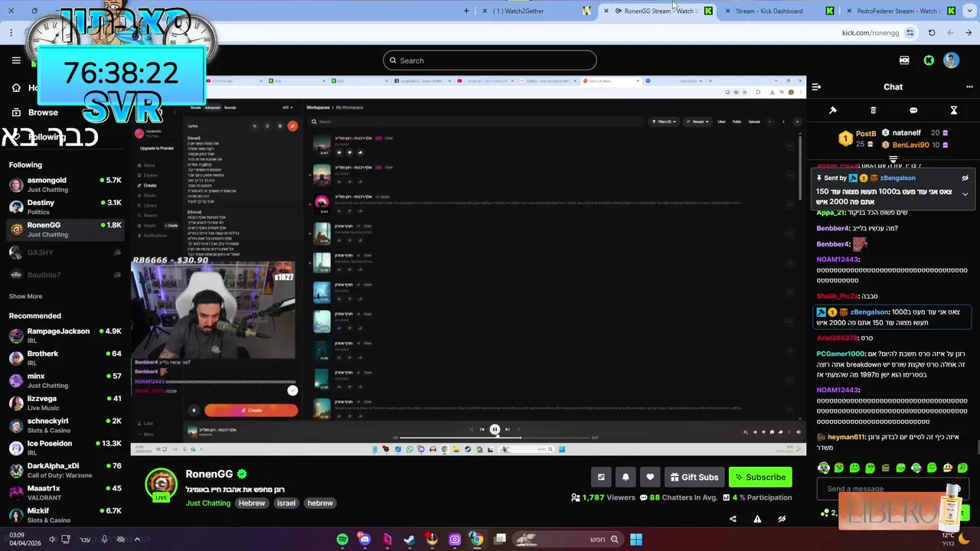The width and height of the screenshot is (980, 551).
Task: Click the israel tag
Action: click(x=286, y=503)
